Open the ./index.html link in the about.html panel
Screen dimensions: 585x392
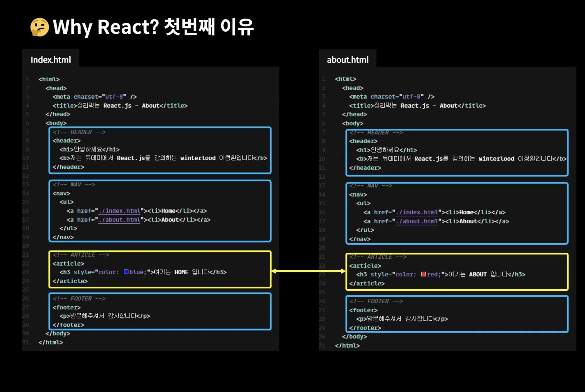[417, 212]
